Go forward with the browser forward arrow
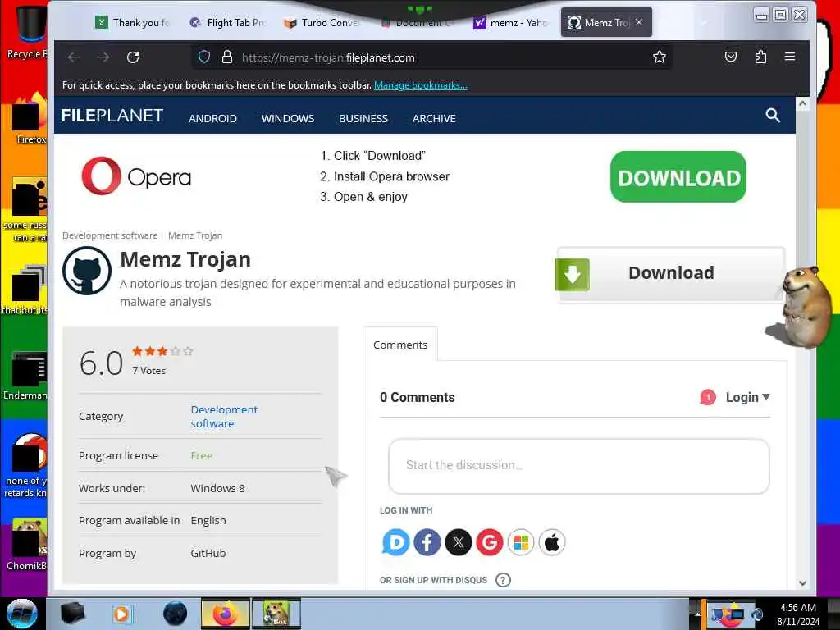 tap(103, 57)
